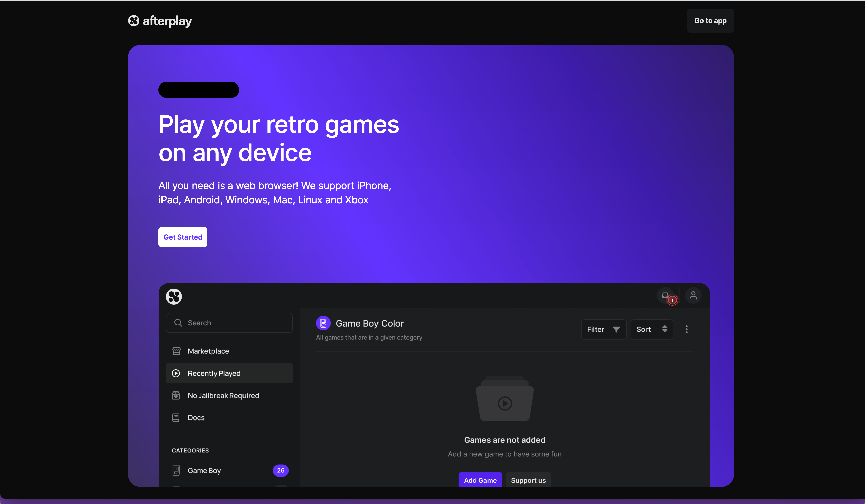Click the black pill badge above headline
Image resolution: width=865 pixels, height=504 pixels.
click(x=198, y=90)
